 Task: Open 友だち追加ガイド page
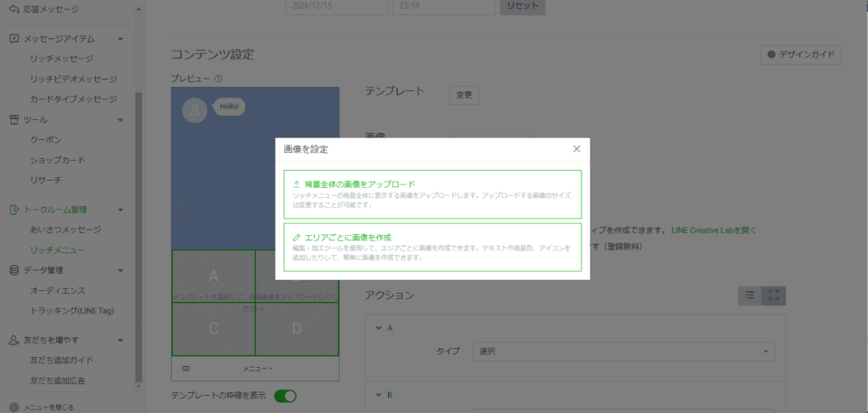[61, 360]
